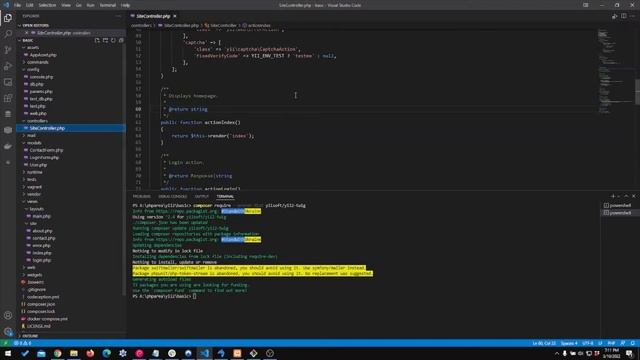This screenshot has height=360, width=640.
Task: Open the File menu
Action: (x=17, y=5)
